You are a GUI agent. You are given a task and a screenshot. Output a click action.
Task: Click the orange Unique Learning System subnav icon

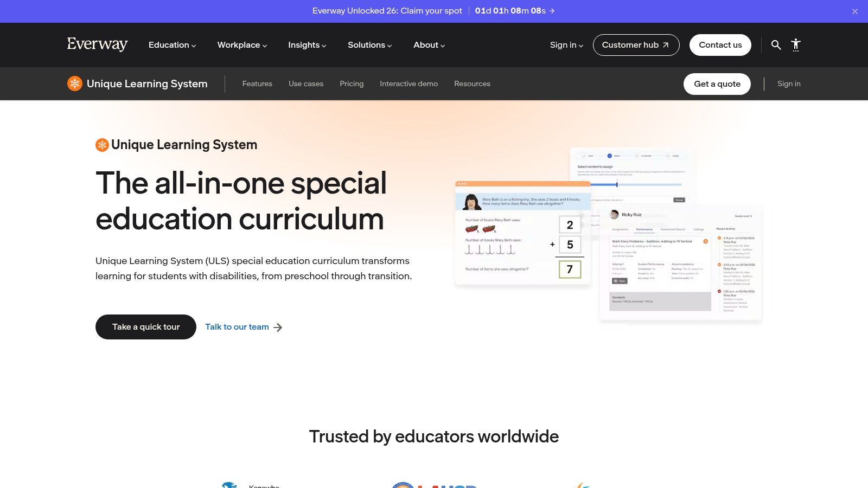75,84
